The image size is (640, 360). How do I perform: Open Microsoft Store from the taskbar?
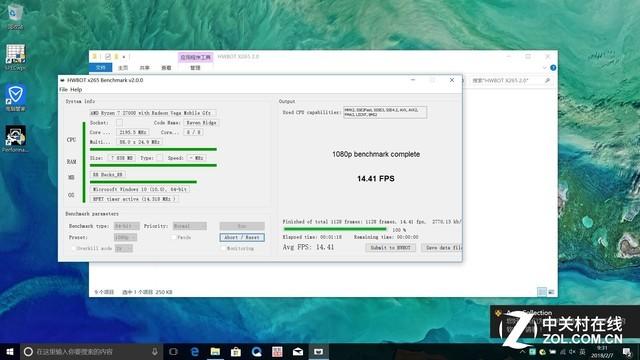236,351
